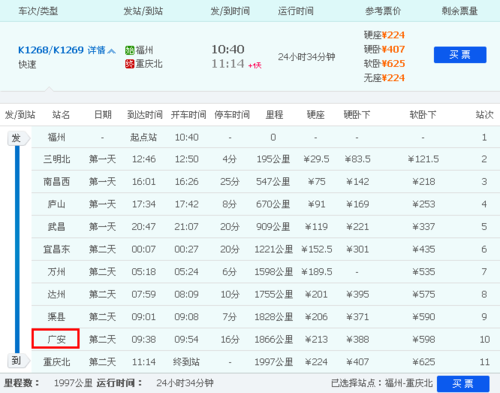Viewport: 500px width, 393px height.
Task: Select station 三明北 row name
Action: [x=56, y=159]
